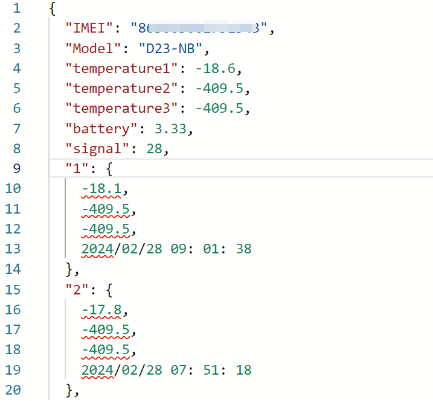Click the -409.5 value on line 17
This screenshot has width=433, height=401.
105,330
